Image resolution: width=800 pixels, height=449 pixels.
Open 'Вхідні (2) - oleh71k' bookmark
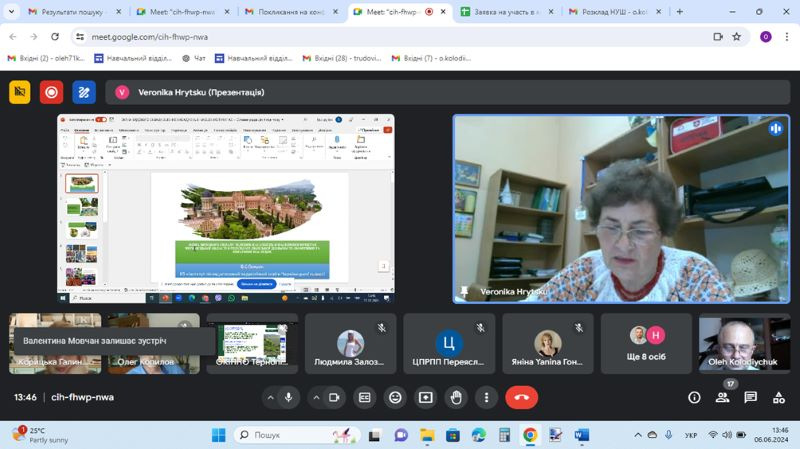click(46, 58)
